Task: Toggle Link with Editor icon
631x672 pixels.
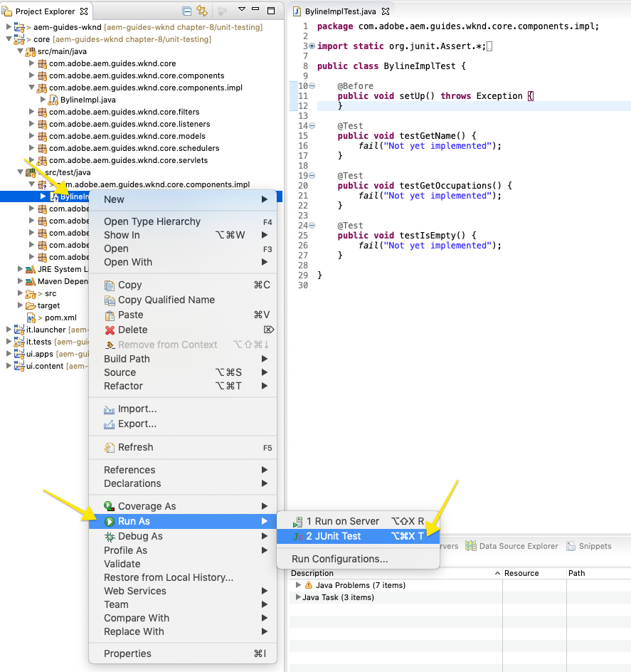Action: point(202,11)
